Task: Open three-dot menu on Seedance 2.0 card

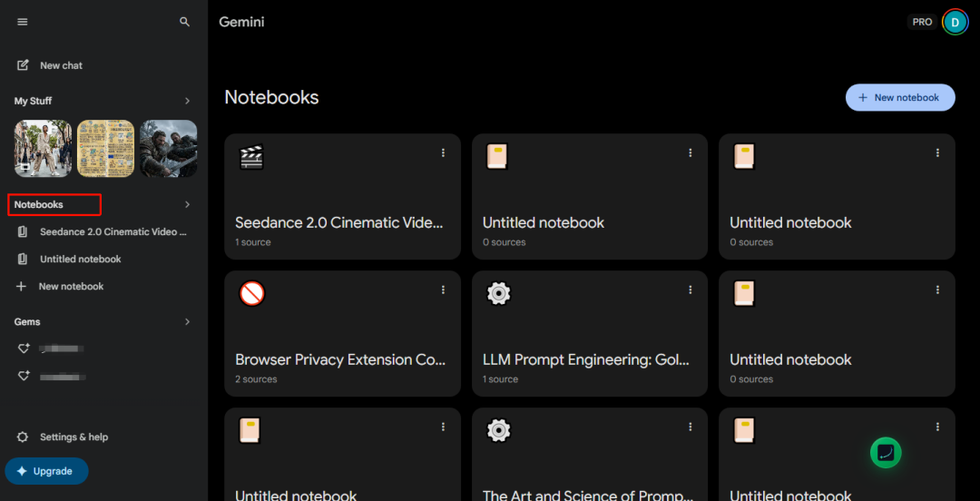Action: (443, 152)
